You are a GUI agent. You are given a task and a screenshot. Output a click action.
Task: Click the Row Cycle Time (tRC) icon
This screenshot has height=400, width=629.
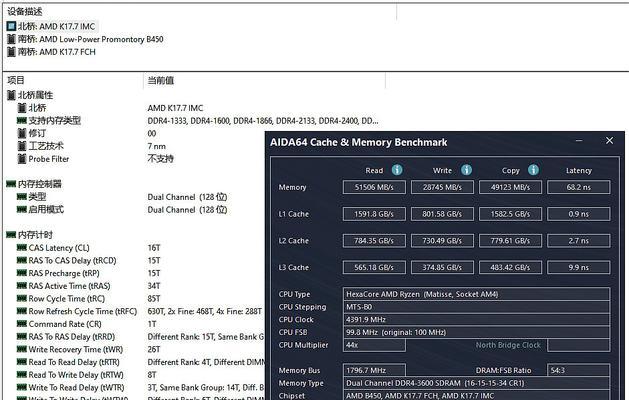(22, 298)
